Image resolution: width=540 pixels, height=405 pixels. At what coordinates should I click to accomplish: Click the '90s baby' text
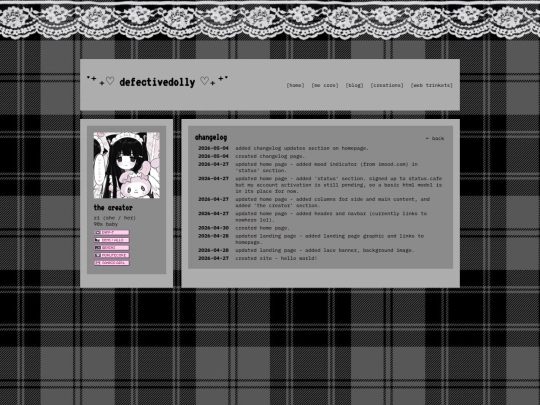pos(106,224)
